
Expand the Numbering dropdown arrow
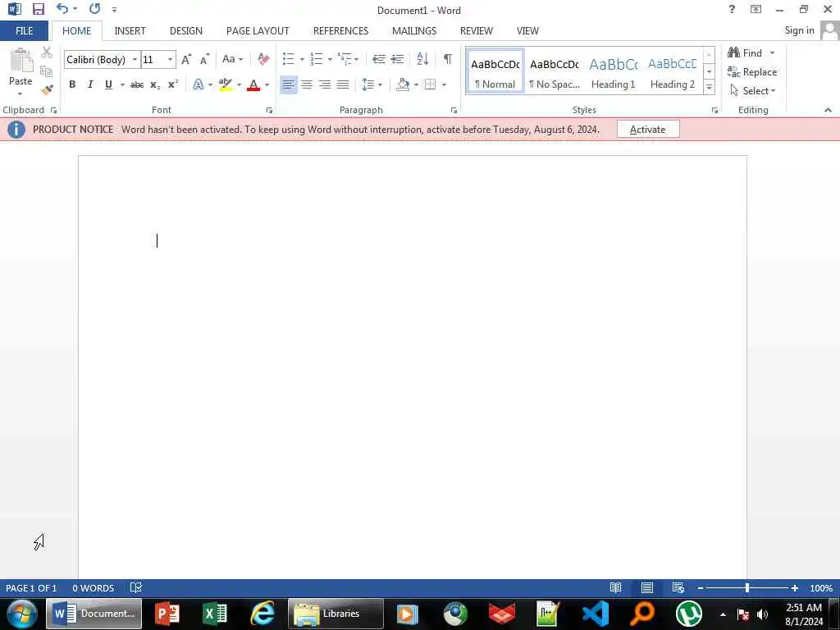pos(330,59)
